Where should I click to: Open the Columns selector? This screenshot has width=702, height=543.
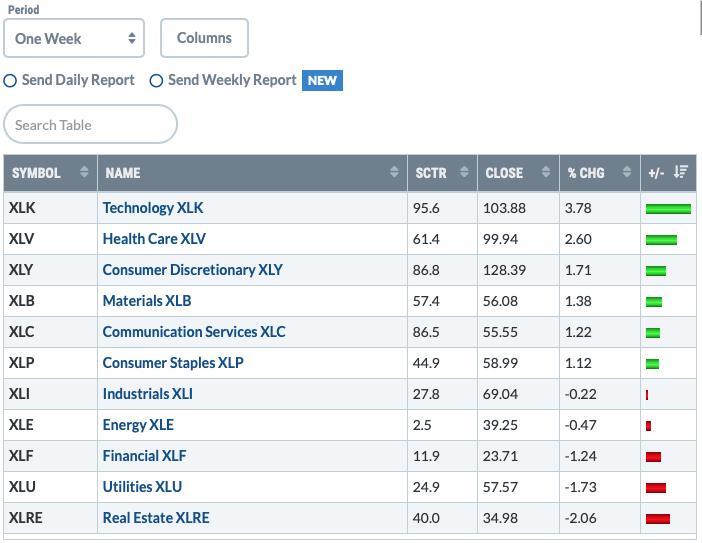(204, 38)
